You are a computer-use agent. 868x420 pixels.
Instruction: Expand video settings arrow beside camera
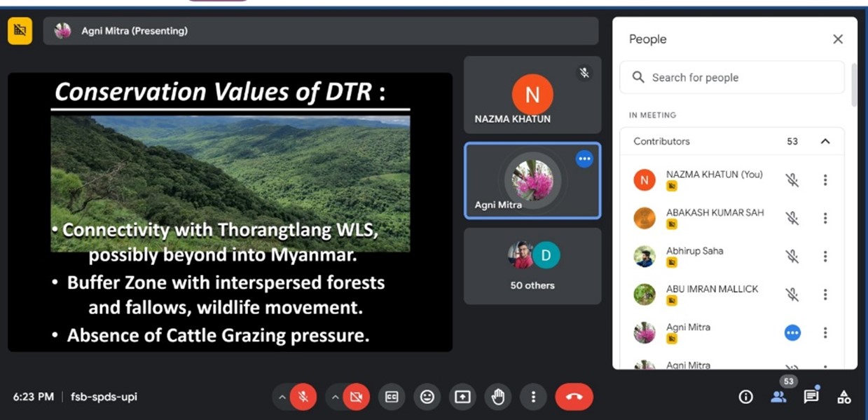click(335, 397)
